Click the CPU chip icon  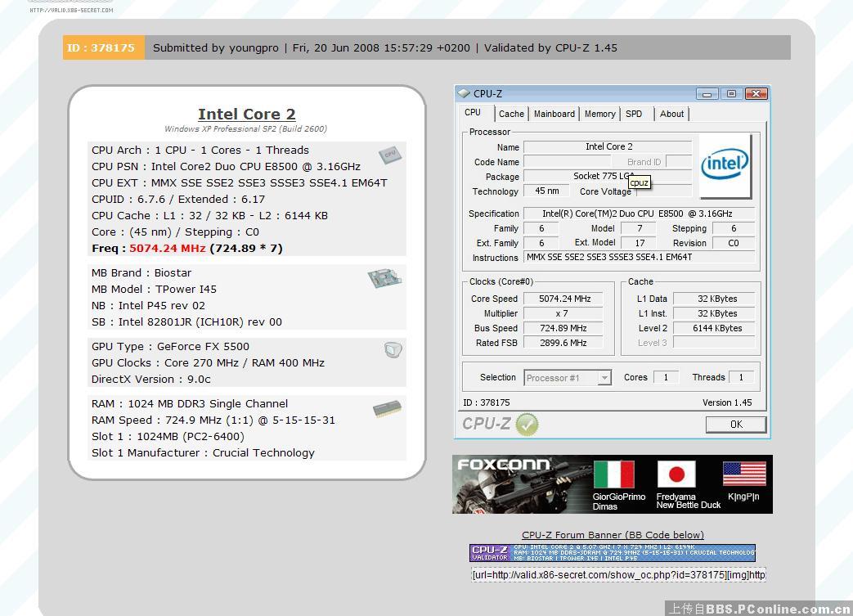389,155
